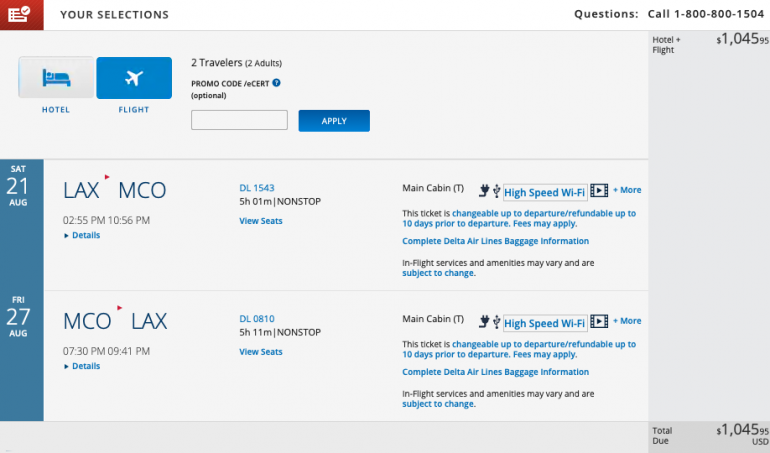770x453 pixels.
Task: Open baggage information link under flight DL 0810
Action: [x=495, y=372]
